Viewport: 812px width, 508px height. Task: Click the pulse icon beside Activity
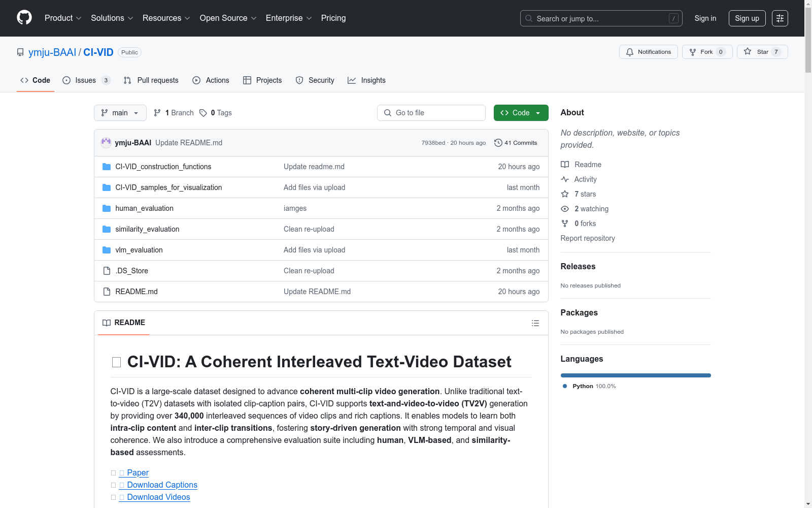(565, 179)
